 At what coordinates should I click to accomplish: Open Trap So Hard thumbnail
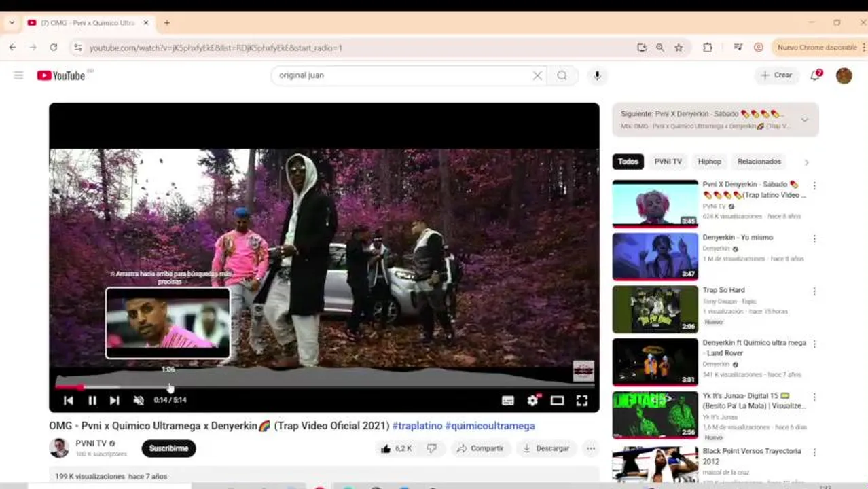(x=655, y=309)
